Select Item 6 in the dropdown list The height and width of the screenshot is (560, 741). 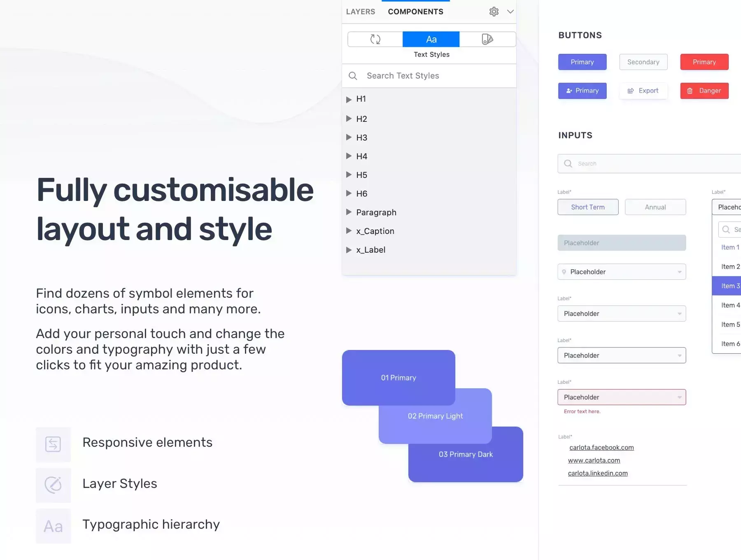(727, 344)
